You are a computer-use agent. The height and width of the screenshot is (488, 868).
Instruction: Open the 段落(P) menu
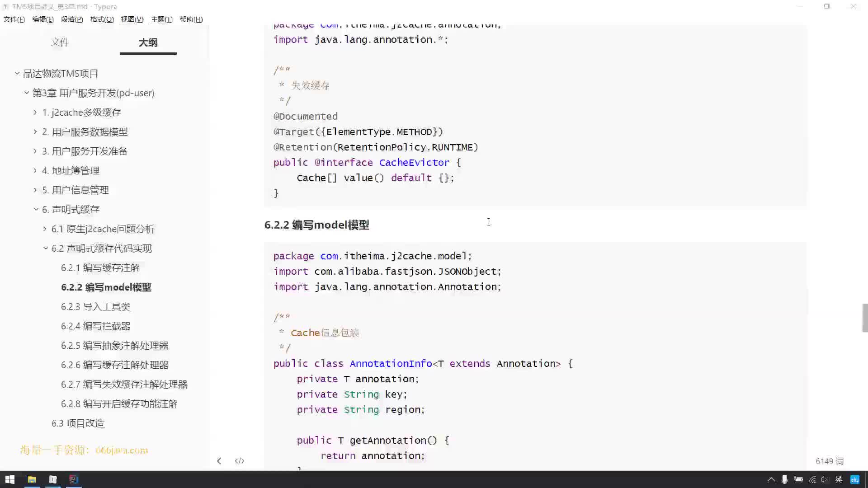coord(72,19)
